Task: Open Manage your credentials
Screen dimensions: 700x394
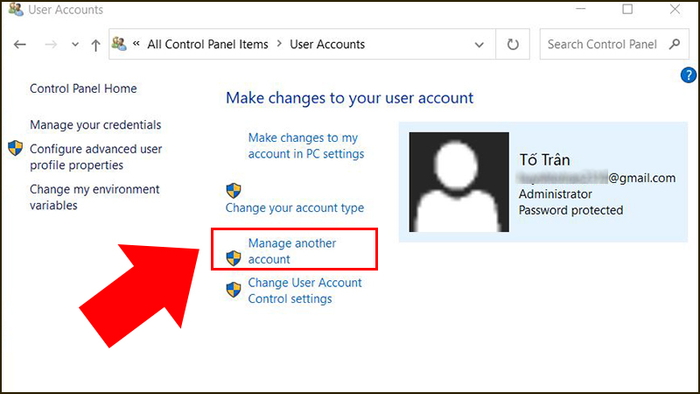Action: 96,125
